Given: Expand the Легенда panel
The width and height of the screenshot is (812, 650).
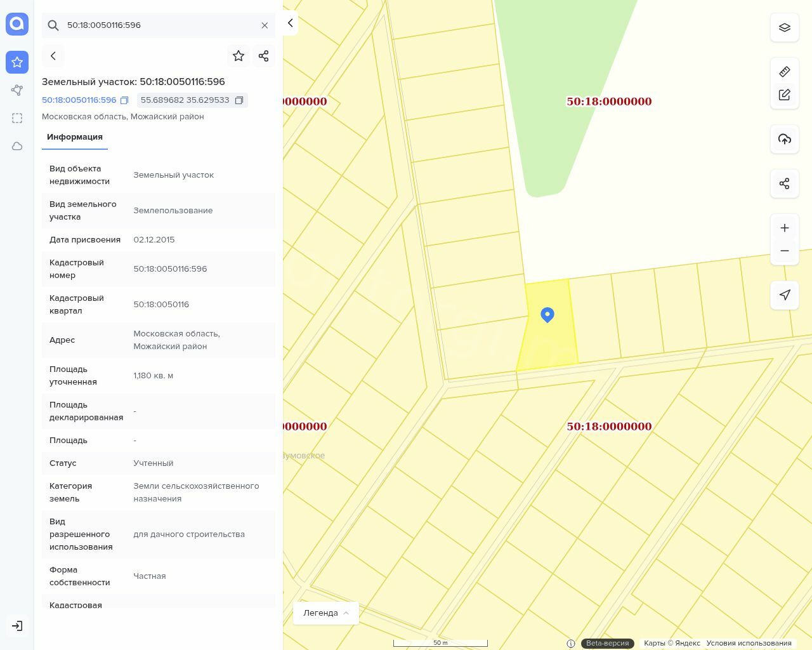Looking at the screenshot, I should [325, 613].
